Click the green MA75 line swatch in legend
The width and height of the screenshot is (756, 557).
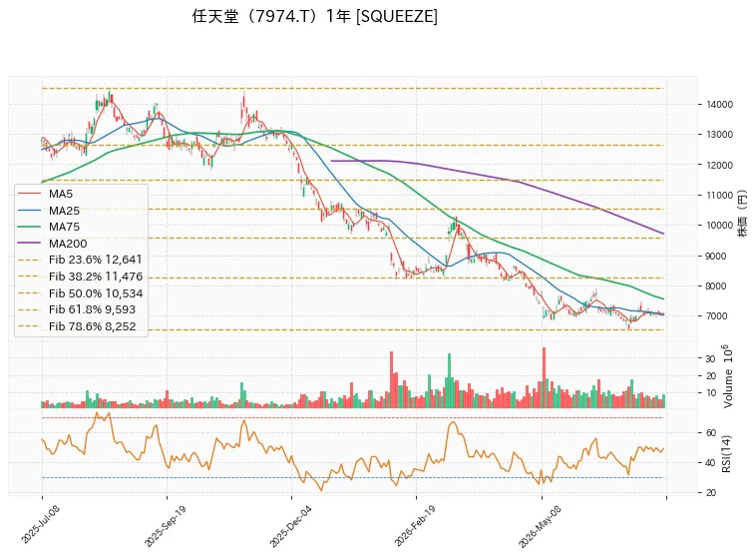pyautogui.click(x=29, y=227)
